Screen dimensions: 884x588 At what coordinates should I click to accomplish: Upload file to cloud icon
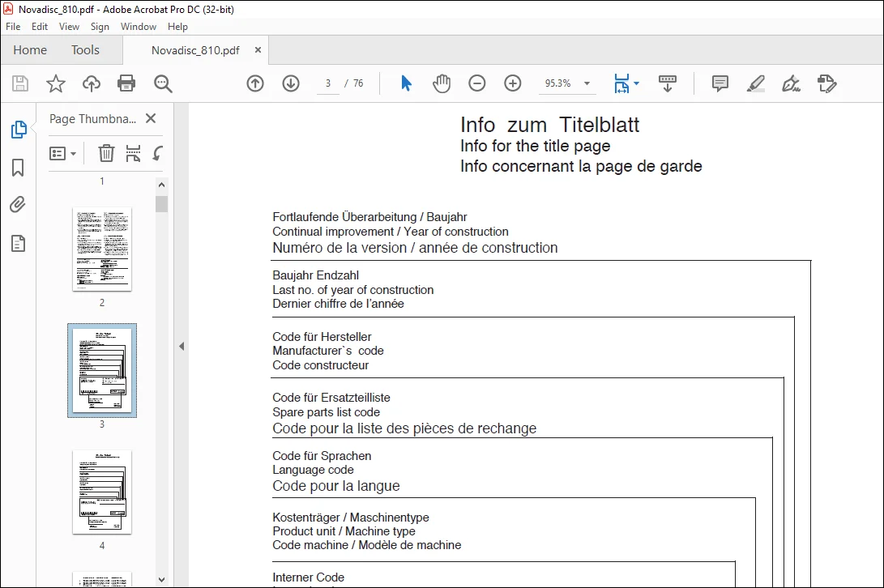pyautogui.click(x=92, y=83)
